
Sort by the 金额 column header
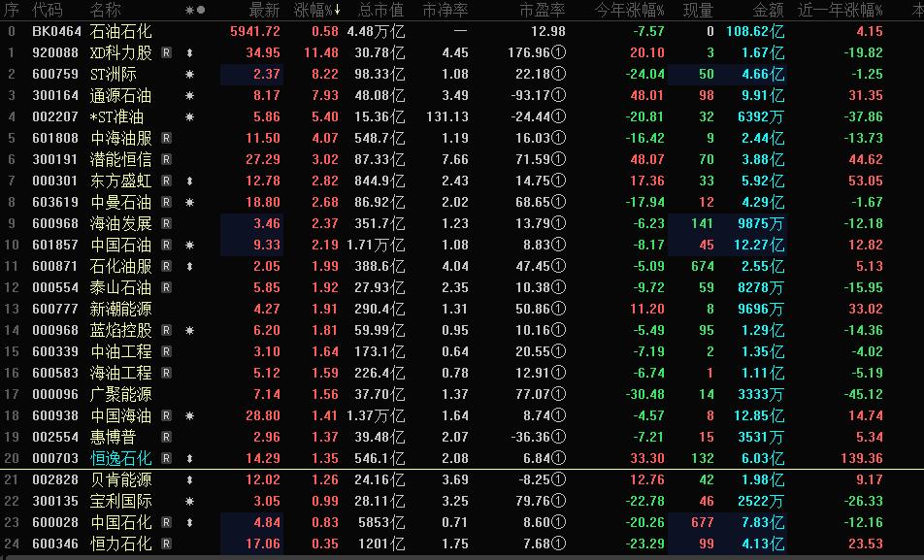[x=769, y=10]
